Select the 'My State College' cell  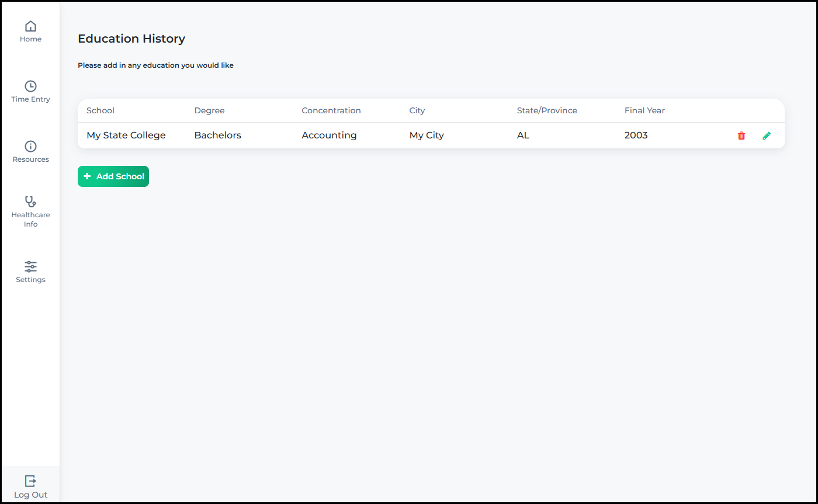(126, 135)
